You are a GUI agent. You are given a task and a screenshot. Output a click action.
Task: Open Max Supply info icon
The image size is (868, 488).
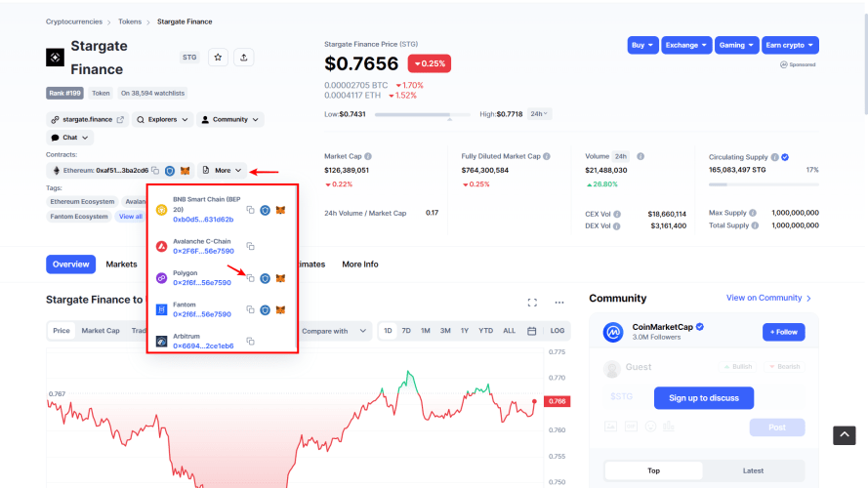[x=753, y=213]
